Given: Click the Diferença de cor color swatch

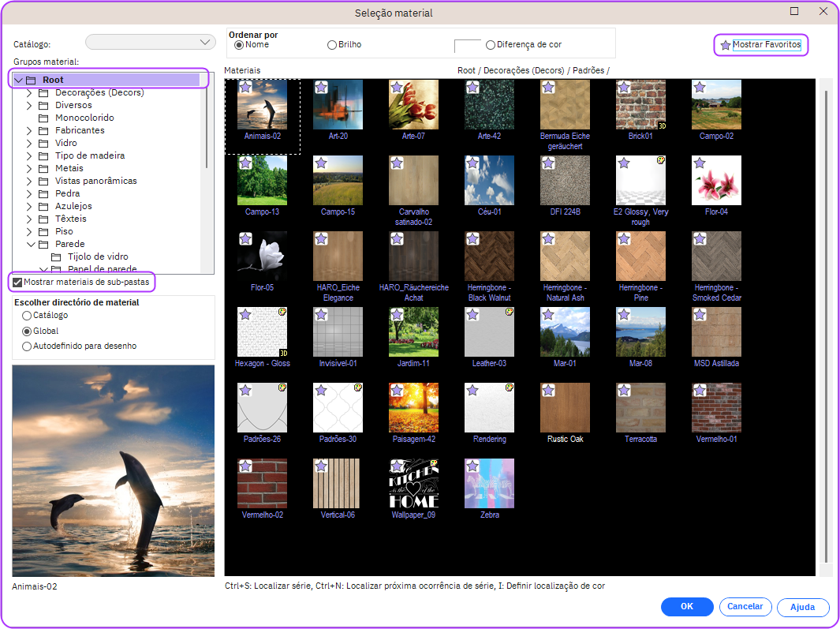Looking at the screenshot, I should pyautogui.click(x=467, y=46).
